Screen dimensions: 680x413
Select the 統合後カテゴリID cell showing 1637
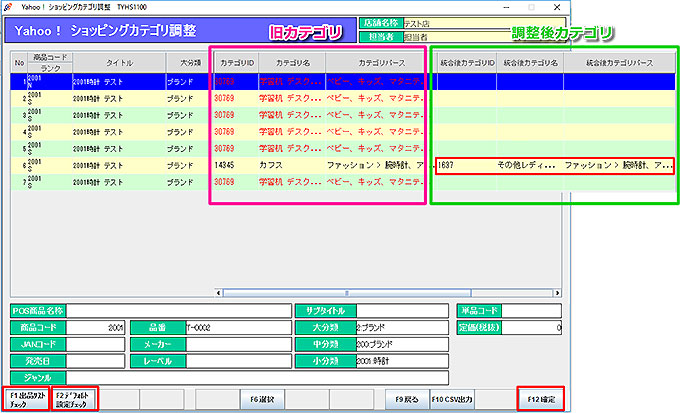pyautogui.click(x=463, y=164)
